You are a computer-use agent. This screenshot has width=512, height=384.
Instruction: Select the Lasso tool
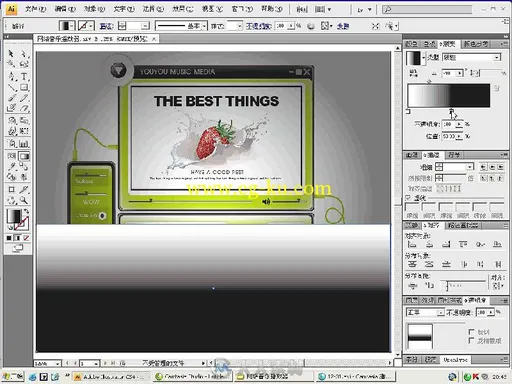tap(24, 64)
